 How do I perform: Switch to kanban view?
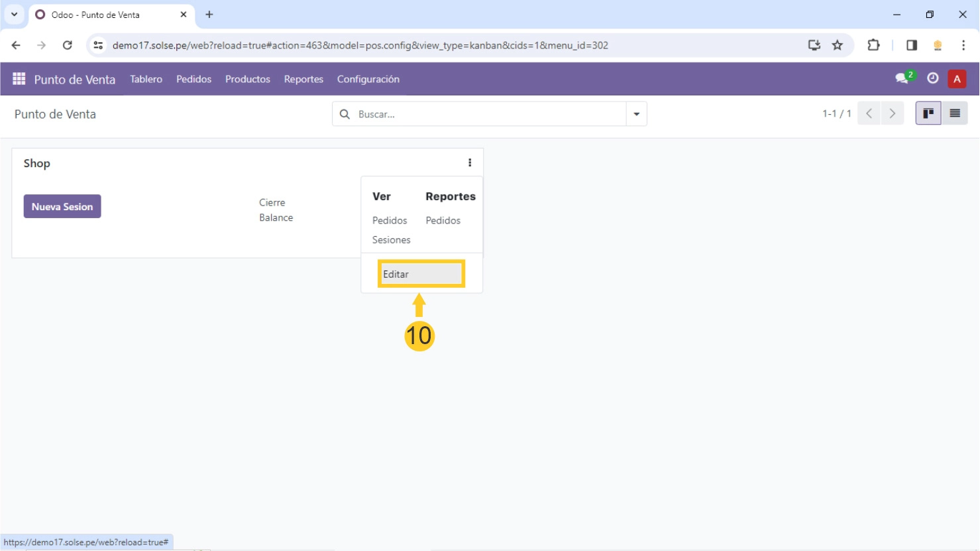[928, 113]
